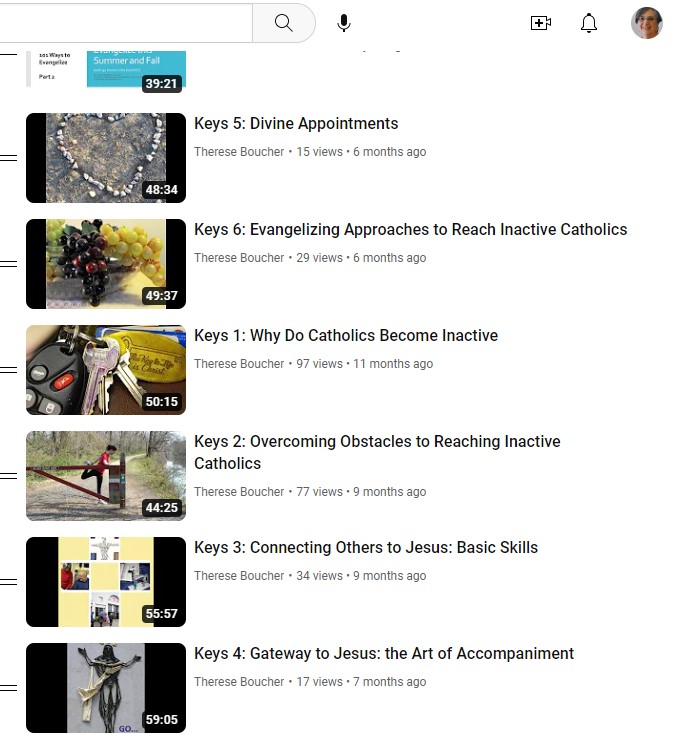Activate voice search microphone icon

click(x=344, y=22)
